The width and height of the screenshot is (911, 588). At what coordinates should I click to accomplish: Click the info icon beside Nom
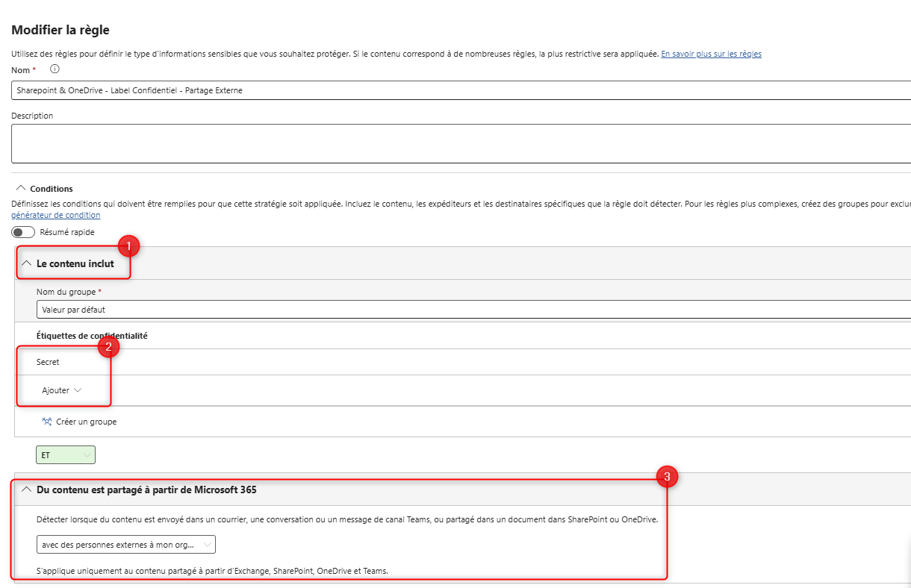[55, 69]
